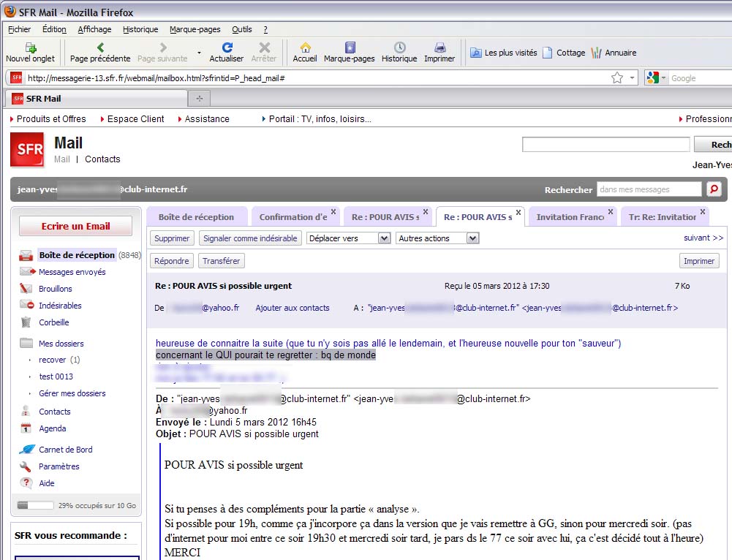The height and width of the screenshot is (560, 732).
Task: Open the Corbeille trash folder
Action: 53,322
